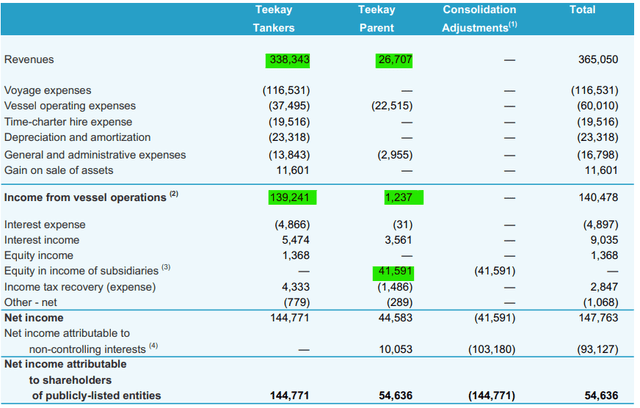Select Teekay Tankers interest income 5,474
Viewport: 640px width, 408px height.
click(x=296, y=240)
